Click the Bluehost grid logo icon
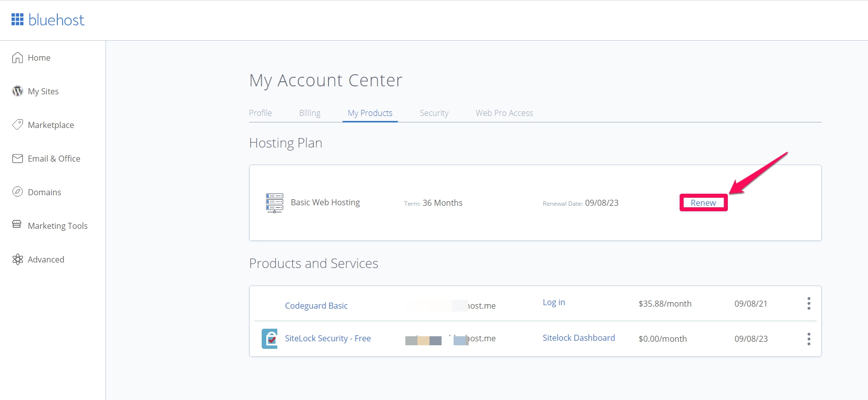 tap(18, 20)
